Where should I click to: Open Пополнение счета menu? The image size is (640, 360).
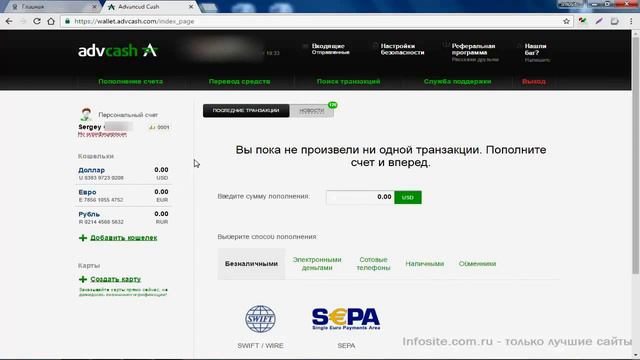[131, 82]
